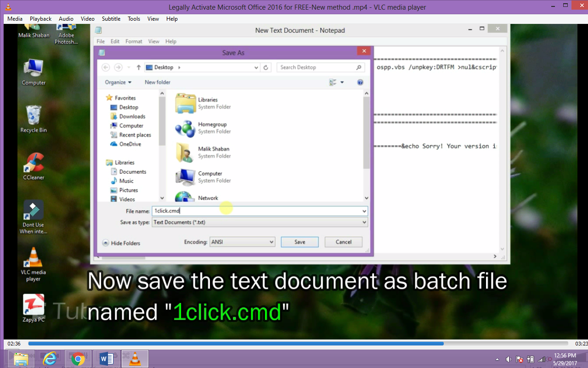Open the Save as type dropdown
588x368 pixels.
260,222
